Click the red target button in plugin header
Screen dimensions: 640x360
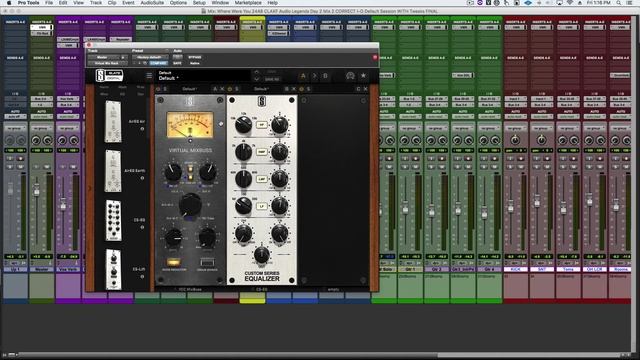point(375,58)
